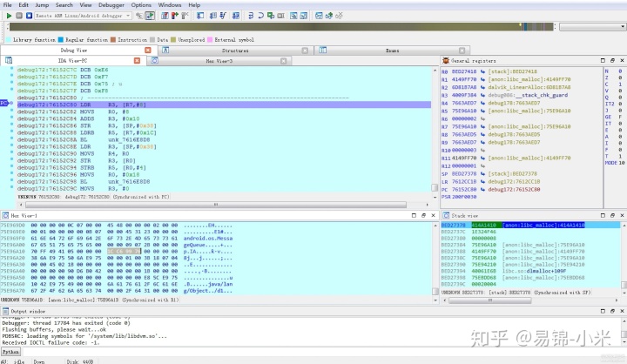Jump to R3 __stack_chk_guard via its arrow
The image size is (627, 364).
tap(482, 95)
